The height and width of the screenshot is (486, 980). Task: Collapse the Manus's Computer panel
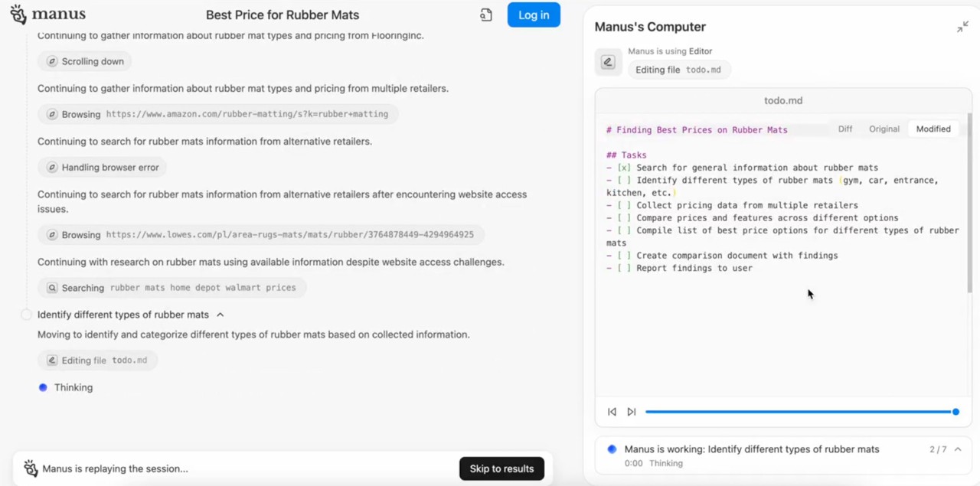[x=962, y=27]
